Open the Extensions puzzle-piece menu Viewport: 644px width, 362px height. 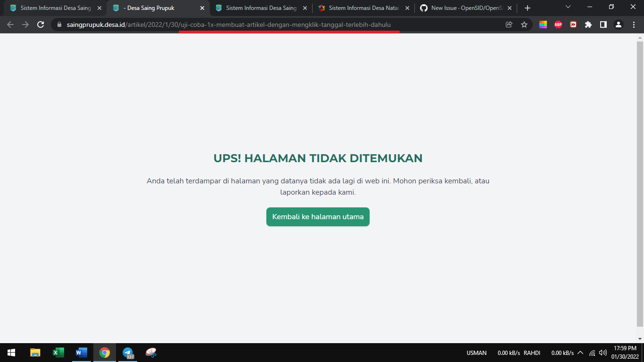point(588,24)
